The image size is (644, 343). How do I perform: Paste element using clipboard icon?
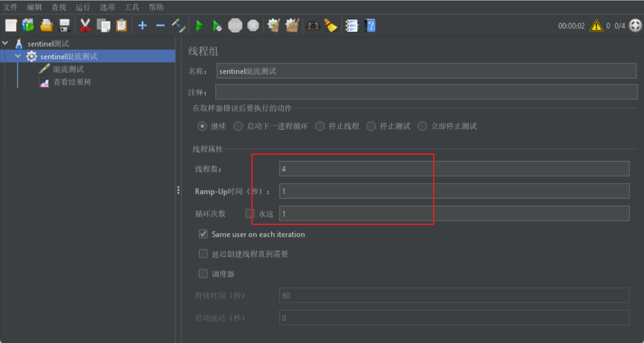pos(121,26)
